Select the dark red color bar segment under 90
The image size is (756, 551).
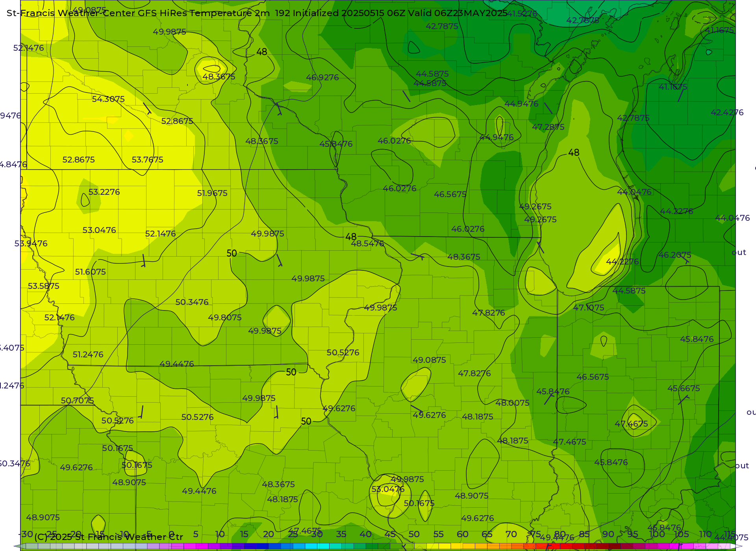tap(614, 546)
